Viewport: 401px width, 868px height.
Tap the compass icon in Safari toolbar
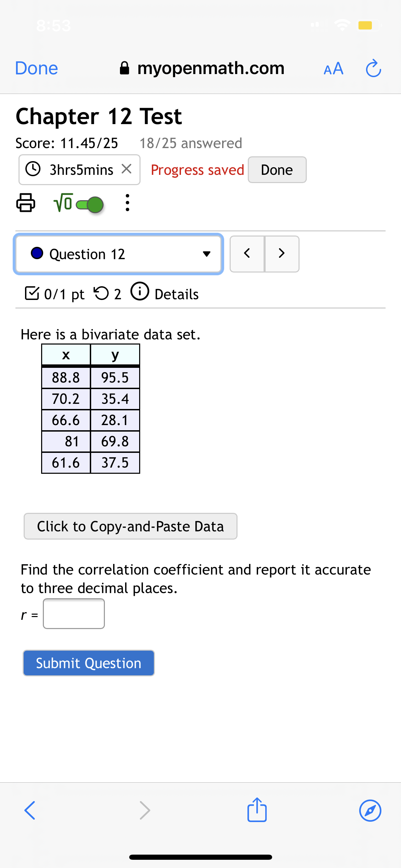(x=371, y=810)
